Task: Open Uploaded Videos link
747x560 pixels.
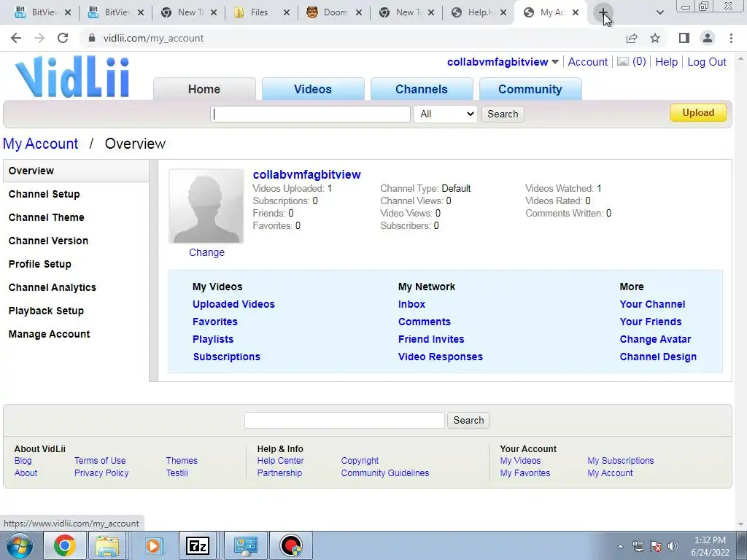Action: click(233, 304)
